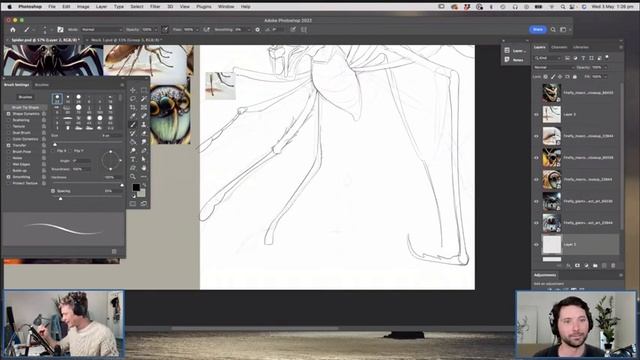Toggle the Spacing checkbox
The height and width of the screenshot is (360, 640).
(x=53, y=191)
